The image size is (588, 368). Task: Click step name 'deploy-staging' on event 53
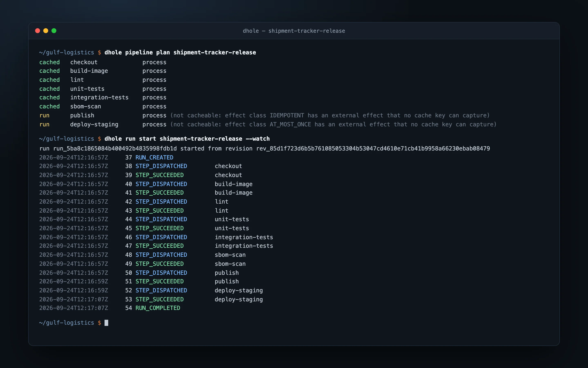(239, 299)
